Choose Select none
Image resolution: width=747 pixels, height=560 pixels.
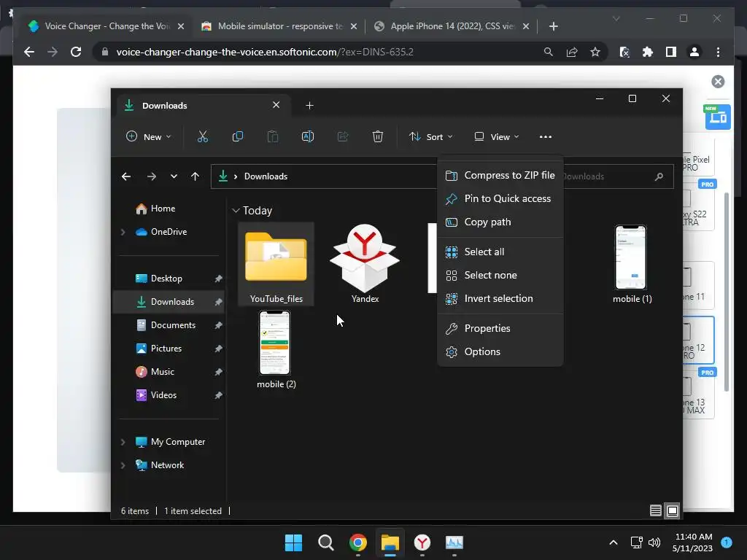pyautogui.click(x=500, y=275)
